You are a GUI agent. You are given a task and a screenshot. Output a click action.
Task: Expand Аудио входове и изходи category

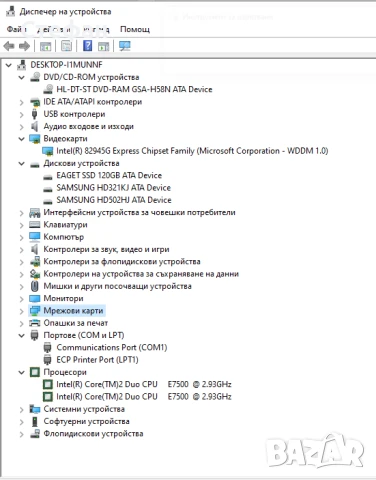coord(22,127)
